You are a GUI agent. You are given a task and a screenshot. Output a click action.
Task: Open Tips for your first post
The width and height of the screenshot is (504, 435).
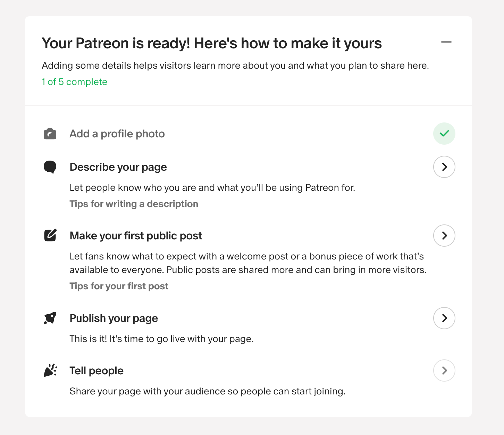(119, 286)
